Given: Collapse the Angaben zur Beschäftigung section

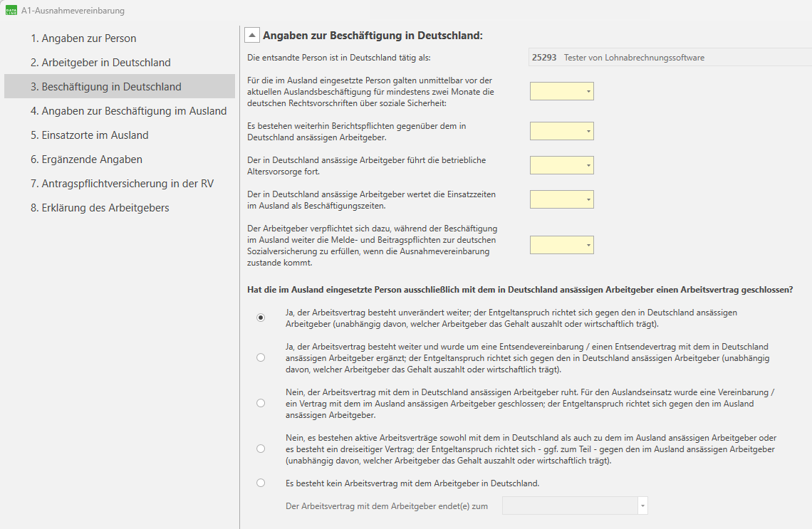Looking at the screenshot, I should 252,35.
